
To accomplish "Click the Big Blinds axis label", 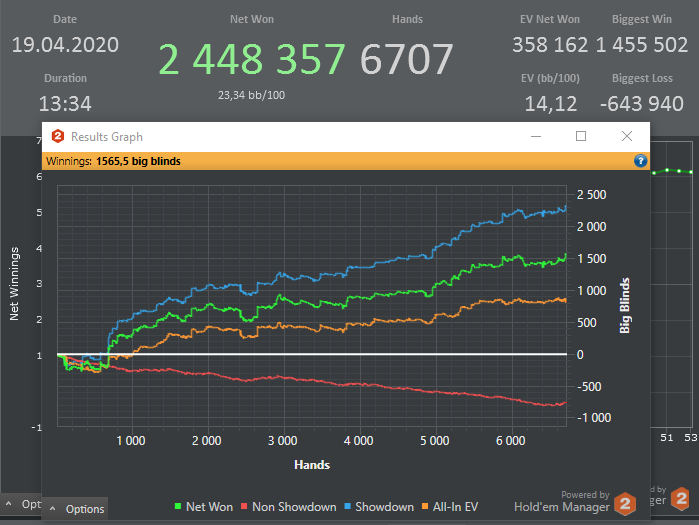I will point(625,306).
